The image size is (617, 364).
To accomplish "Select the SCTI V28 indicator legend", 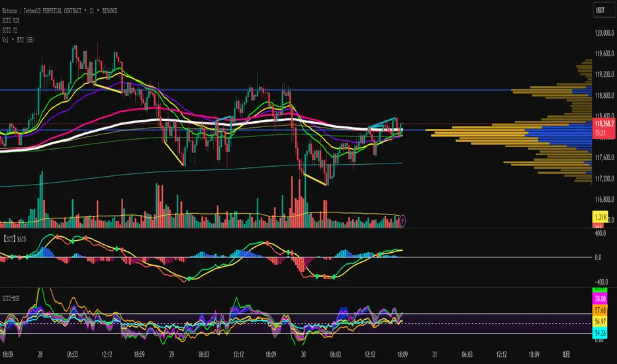I will tap(11, 21).
